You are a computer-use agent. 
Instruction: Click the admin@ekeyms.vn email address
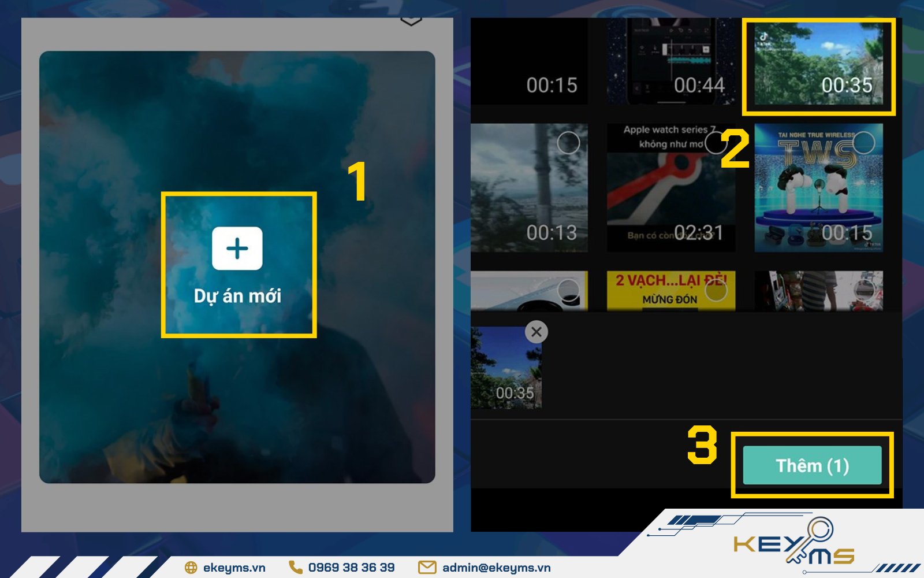tap(496, 568)
